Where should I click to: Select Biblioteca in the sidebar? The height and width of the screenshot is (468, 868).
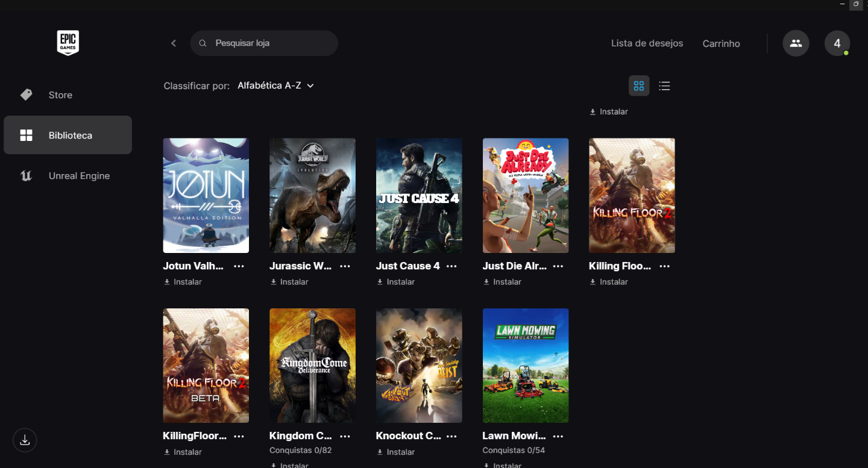pos(68,135)
